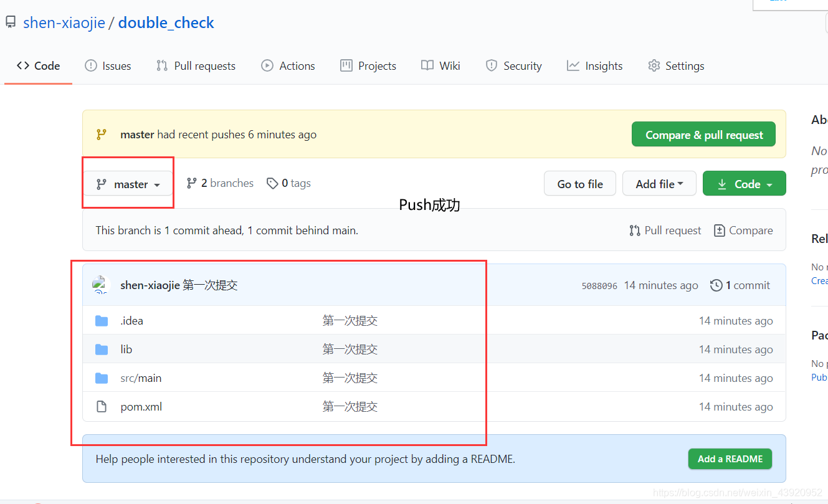Click the Code tab angle-bracket icon
Screen dimensions: 828x504
[x=23, y=65]
